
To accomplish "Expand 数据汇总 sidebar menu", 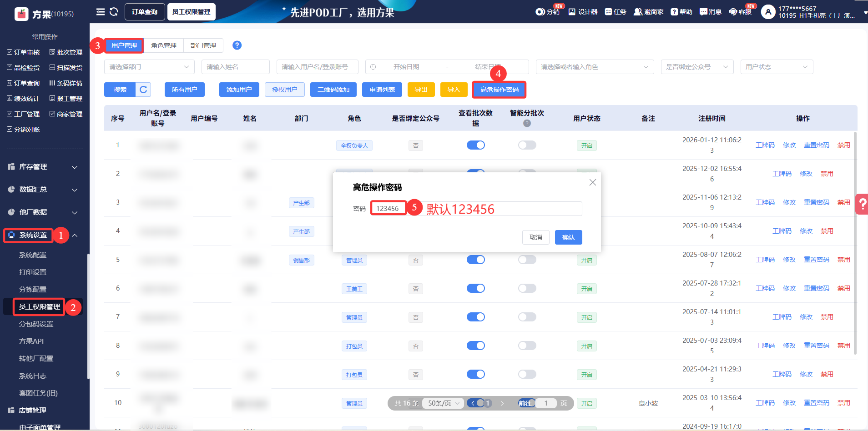I will coord(43,190).
